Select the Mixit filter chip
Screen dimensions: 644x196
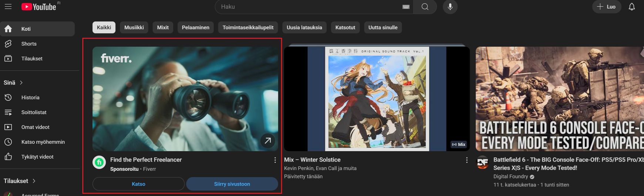(163, 27)
